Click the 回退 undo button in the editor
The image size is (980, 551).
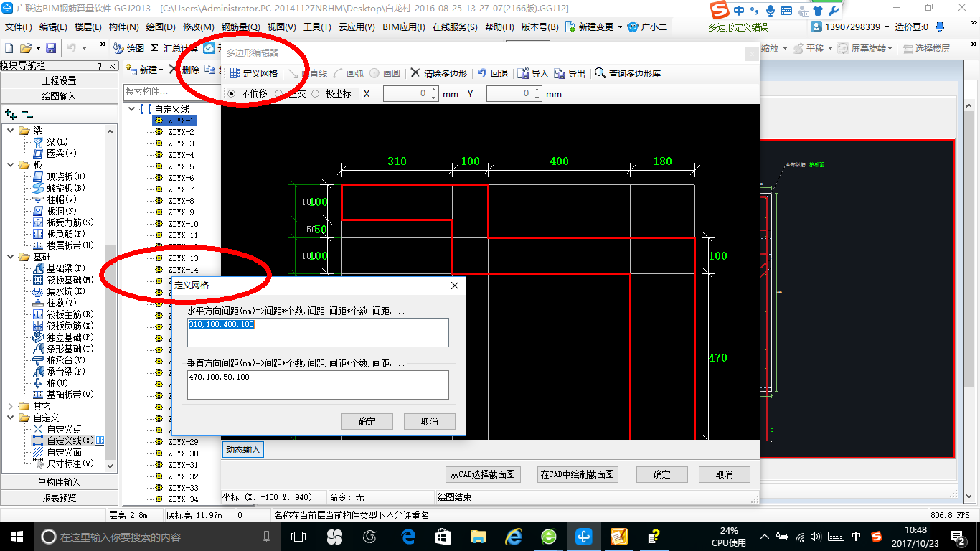pos(492,73)
